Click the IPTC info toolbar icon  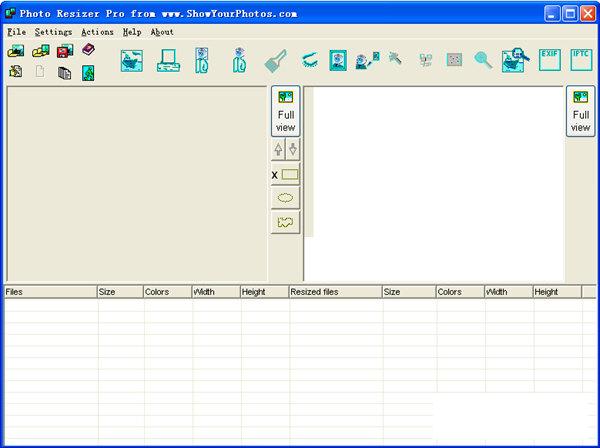click(581, 60)
